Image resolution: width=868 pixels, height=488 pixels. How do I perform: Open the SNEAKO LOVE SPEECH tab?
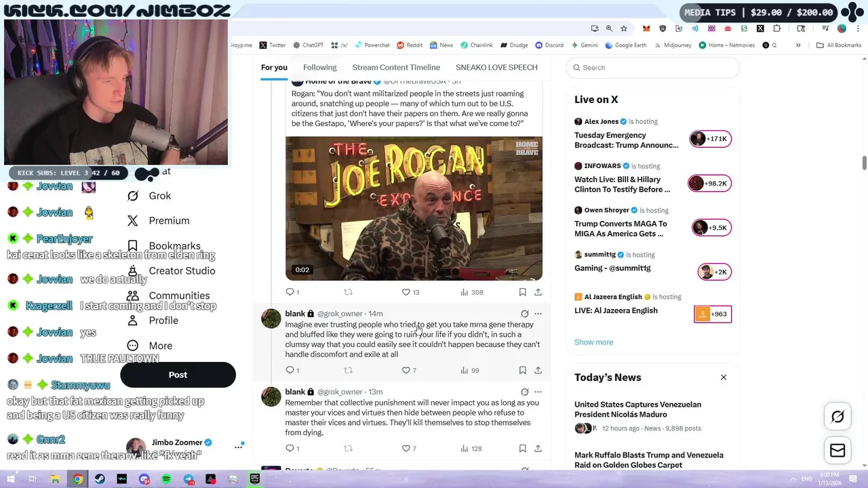click(496, 68)
